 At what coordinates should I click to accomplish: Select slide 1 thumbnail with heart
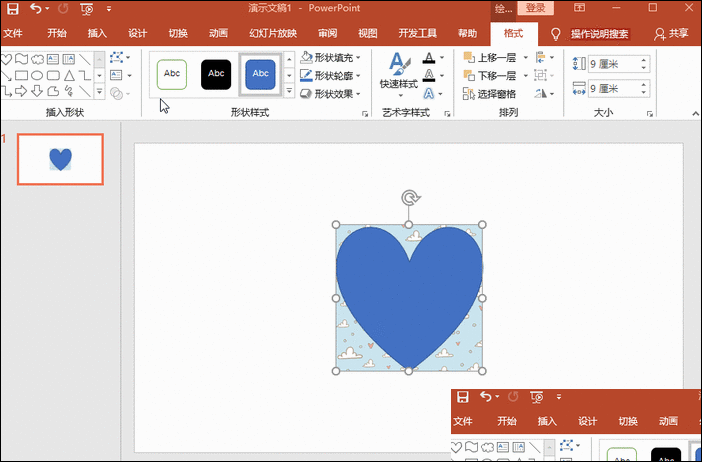point(61,159)
